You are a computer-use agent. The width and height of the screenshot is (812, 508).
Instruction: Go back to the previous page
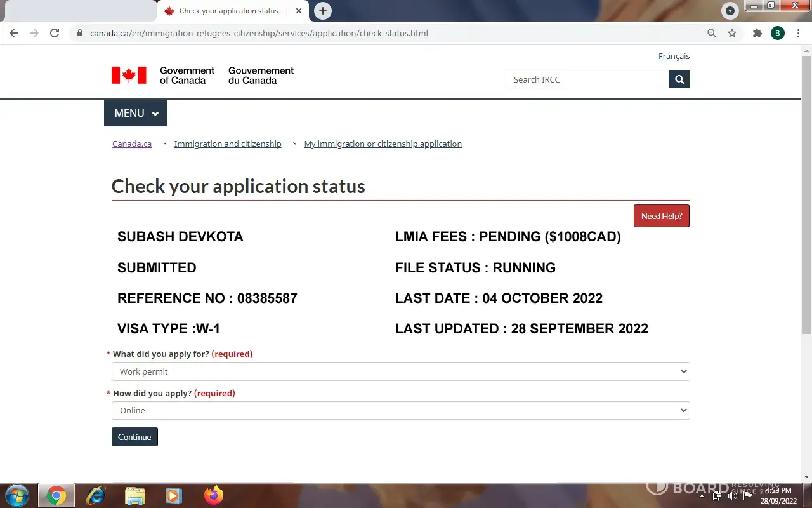(x=14, y=33)
